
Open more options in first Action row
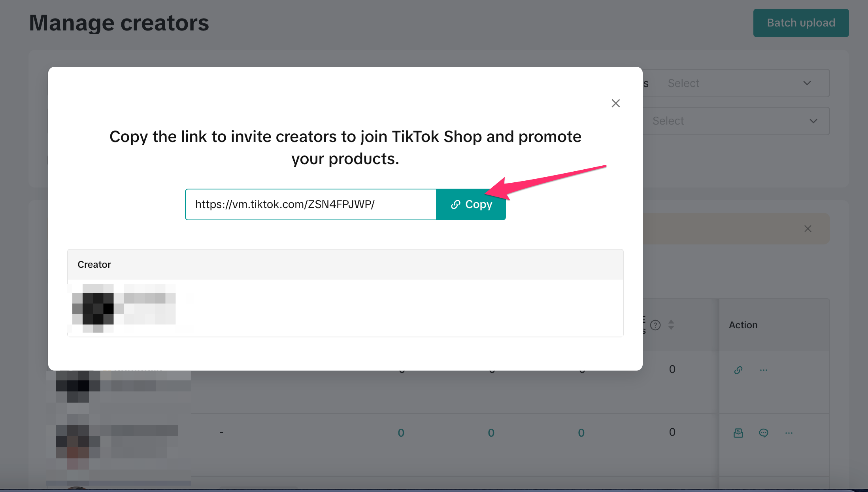[x=763, y=370]
